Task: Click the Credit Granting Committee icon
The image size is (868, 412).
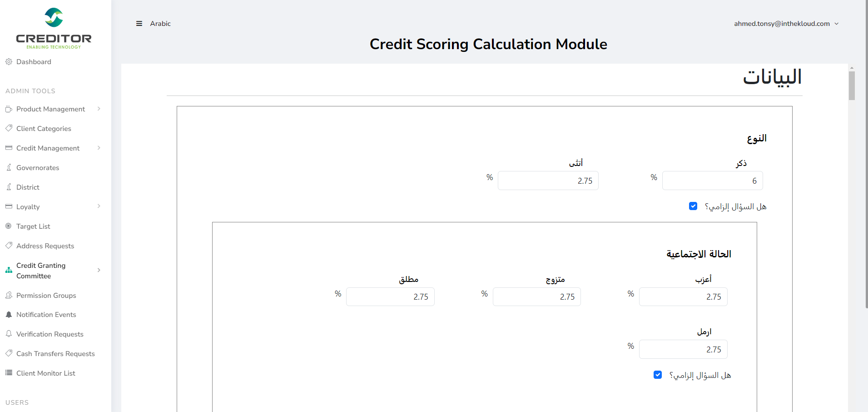Action: point(9,270)
